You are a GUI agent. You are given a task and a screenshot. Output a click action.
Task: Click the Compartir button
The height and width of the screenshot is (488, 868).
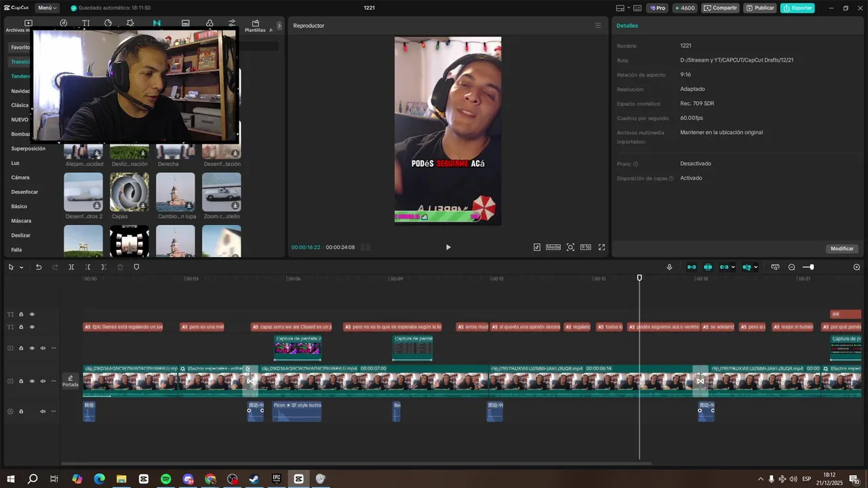coord(721,8)
